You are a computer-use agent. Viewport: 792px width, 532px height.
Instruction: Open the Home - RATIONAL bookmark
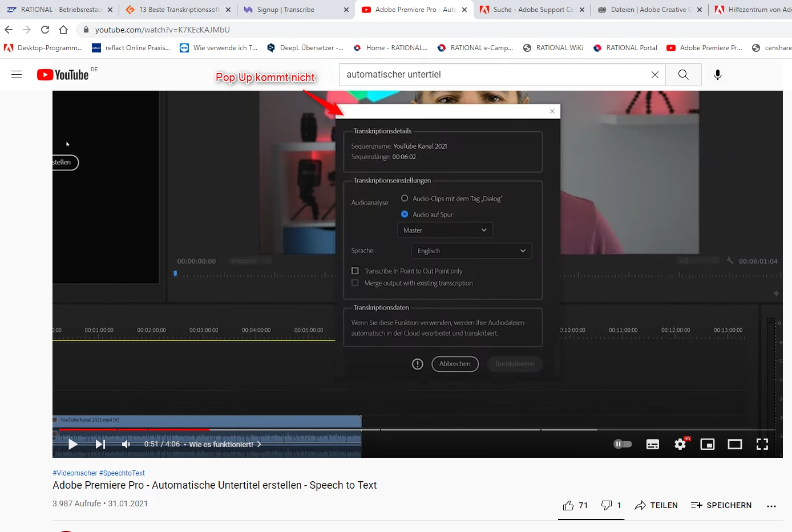[390, 48]
